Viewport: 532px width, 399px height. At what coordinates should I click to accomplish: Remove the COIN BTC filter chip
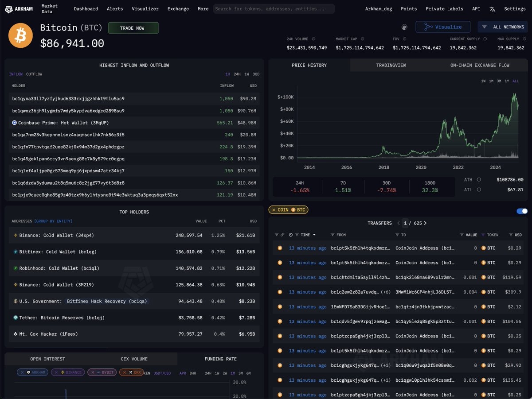pos(274,210)
